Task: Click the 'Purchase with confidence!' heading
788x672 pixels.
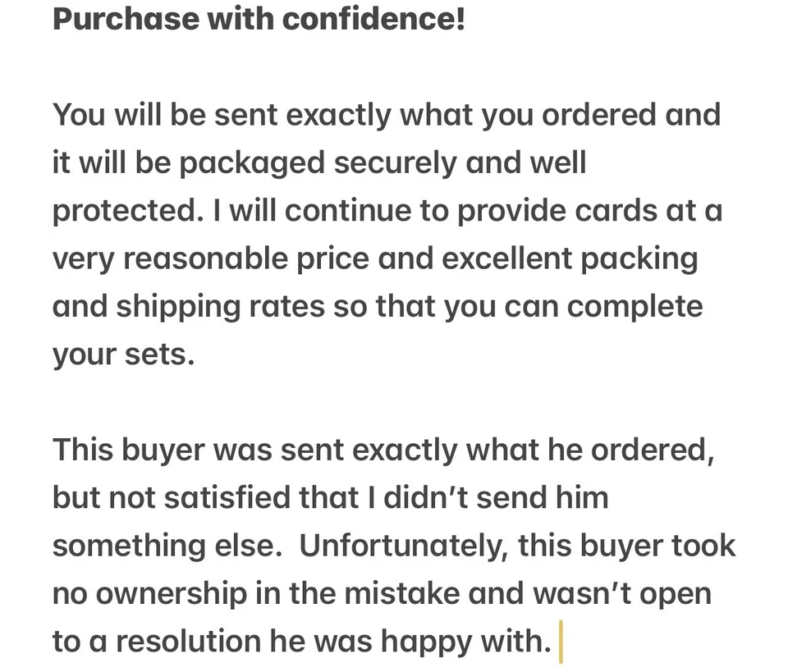Action: (x=259, y=19)
